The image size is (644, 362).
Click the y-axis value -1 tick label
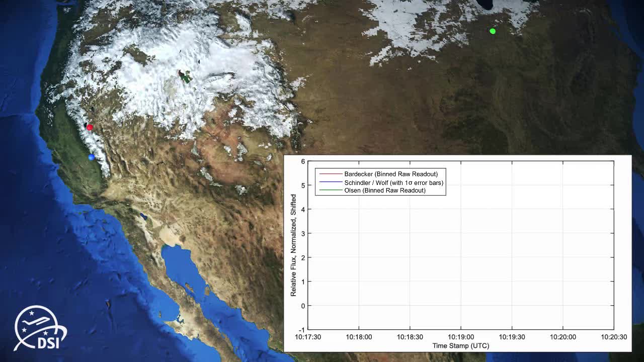pos(302,330)
